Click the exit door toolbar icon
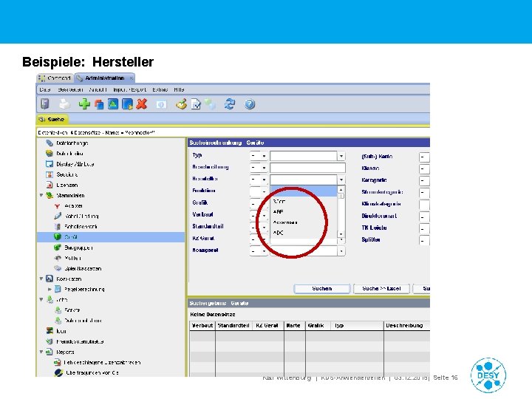 [44, 104]
